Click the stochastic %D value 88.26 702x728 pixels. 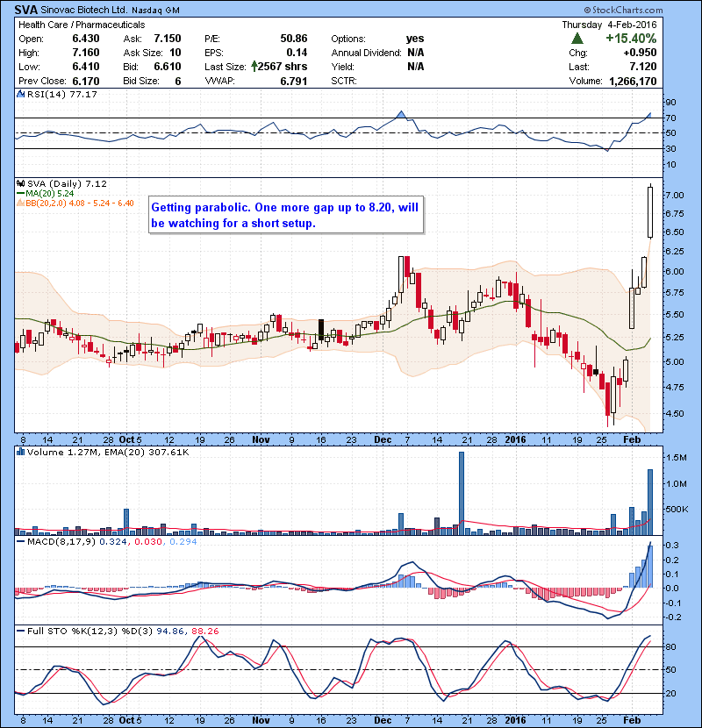pos(204,631)
